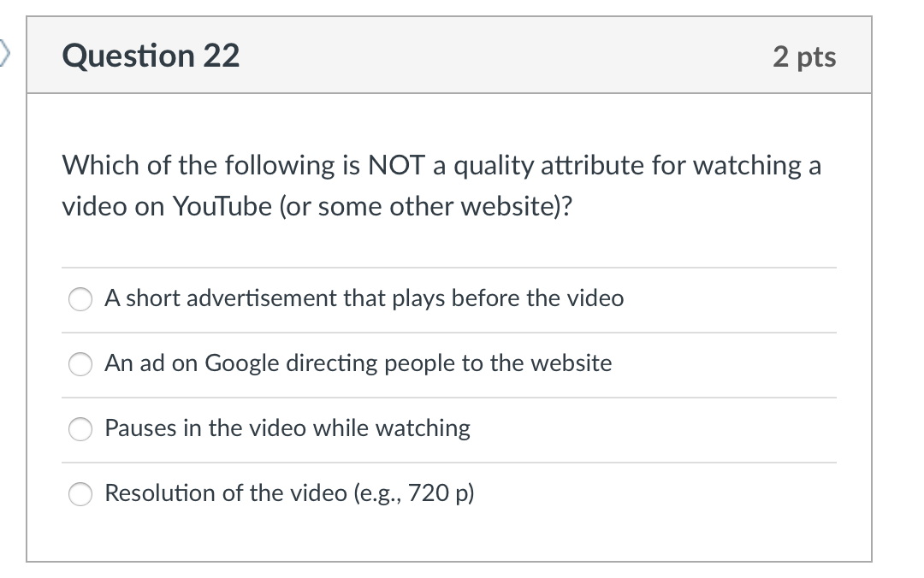Screen dimensions: 924x578
Task: Click the answer text mentioning Google ads
Action: pos(358,363)
